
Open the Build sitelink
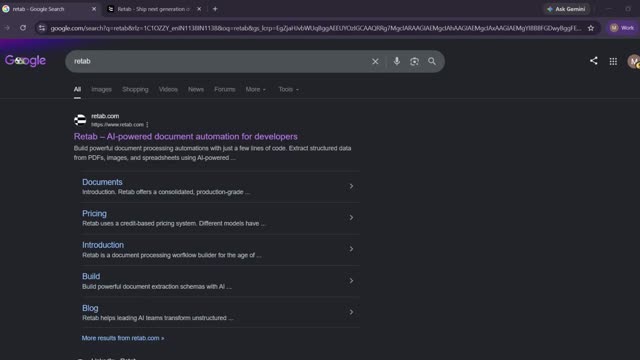(91, 276)
